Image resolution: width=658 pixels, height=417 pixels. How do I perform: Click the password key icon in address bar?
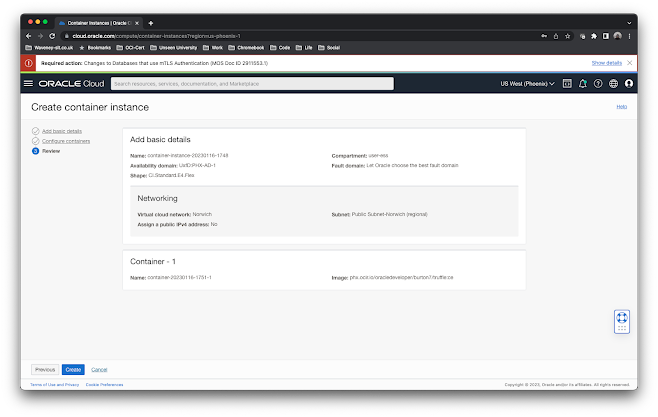click(x=544, y=36)
